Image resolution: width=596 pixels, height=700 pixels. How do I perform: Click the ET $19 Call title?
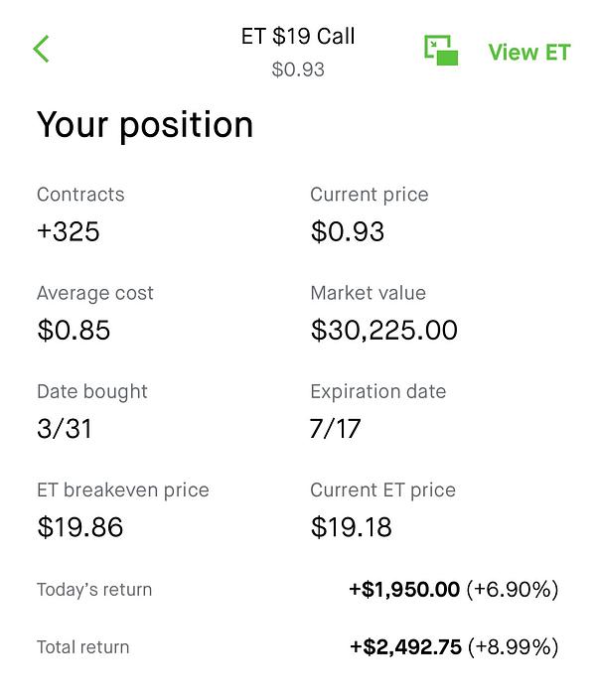pos(298,37)
